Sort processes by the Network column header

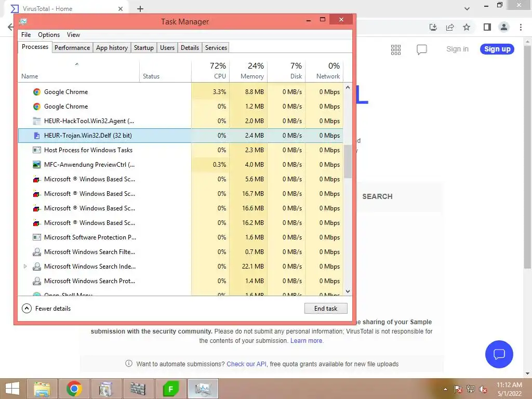click(324, 71)
